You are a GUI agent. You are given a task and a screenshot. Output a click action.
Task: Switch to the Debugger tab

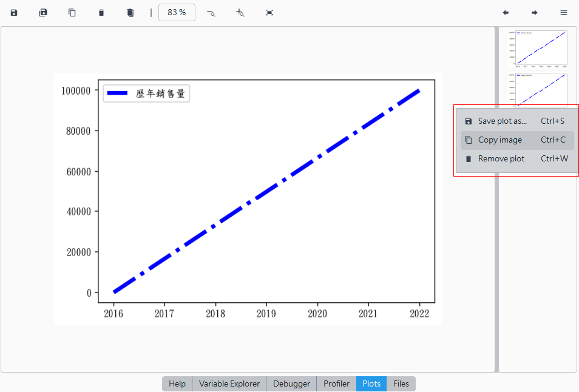(292, 384)
